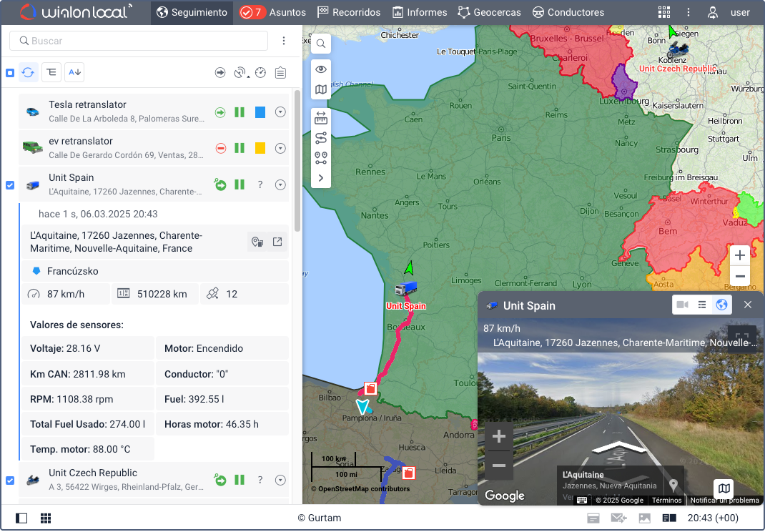Viewport: 765px width, 532px height.
Task: Open address in external window icon
Action: click(277, 242)
